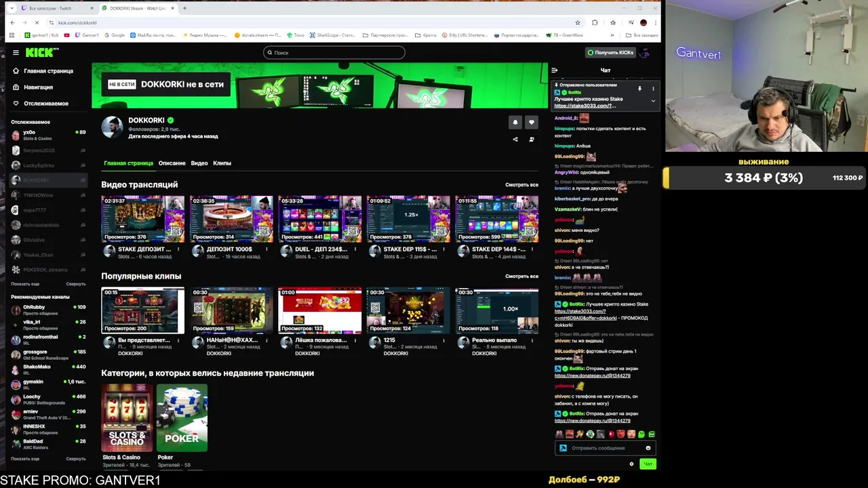Switch to the Описание tab

[x=172, y=163]
